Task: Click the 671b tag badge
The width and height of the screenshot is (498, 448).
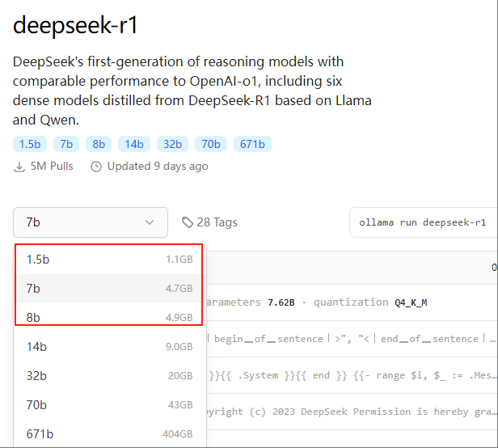Action: pyautogui.click(x=252, y=144)
